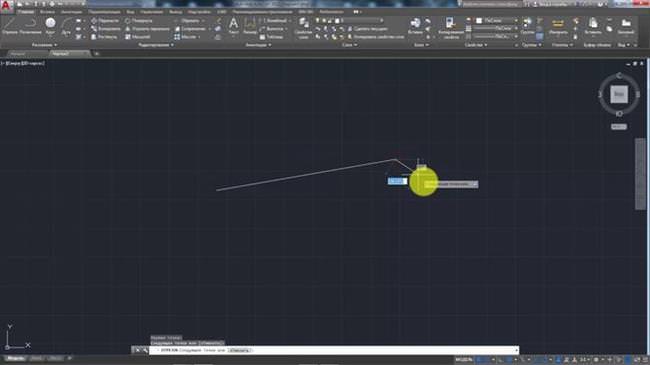Screen dimensions: 650x365
Task: Switch to the Model (Модель) layout tab
Action: pos(16,358)
